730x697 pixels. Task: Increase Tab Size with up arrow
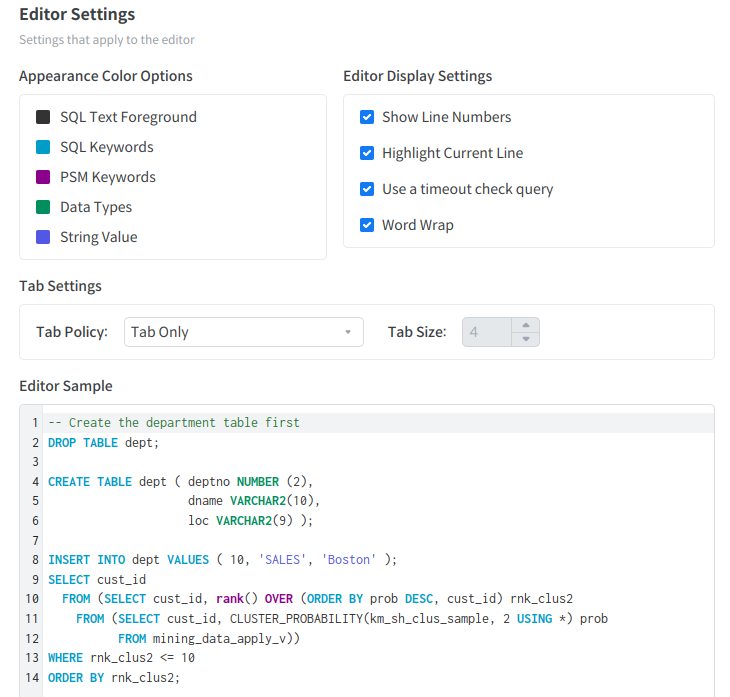(x=526, y=325)
